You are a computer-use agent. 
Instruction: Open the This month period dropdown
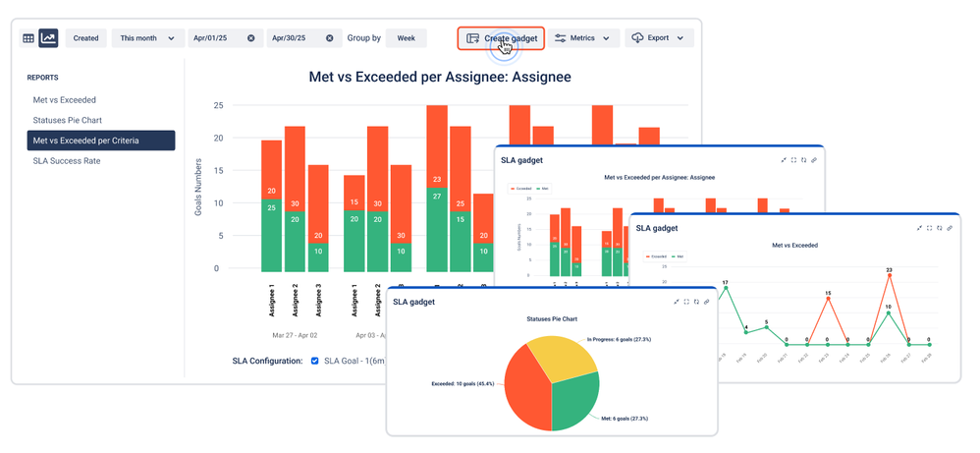click(x=148, y=38)
